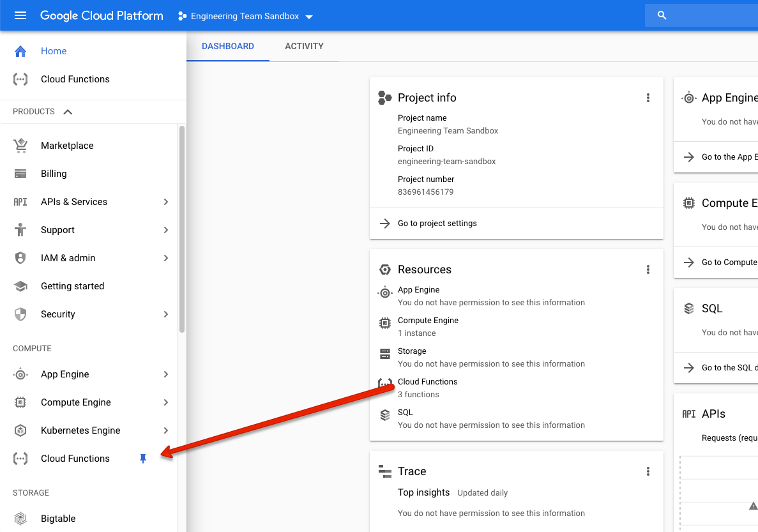Click Go to the App Engine link
Viewport: 758px width, 532px height.
click(x=729, y=156)
